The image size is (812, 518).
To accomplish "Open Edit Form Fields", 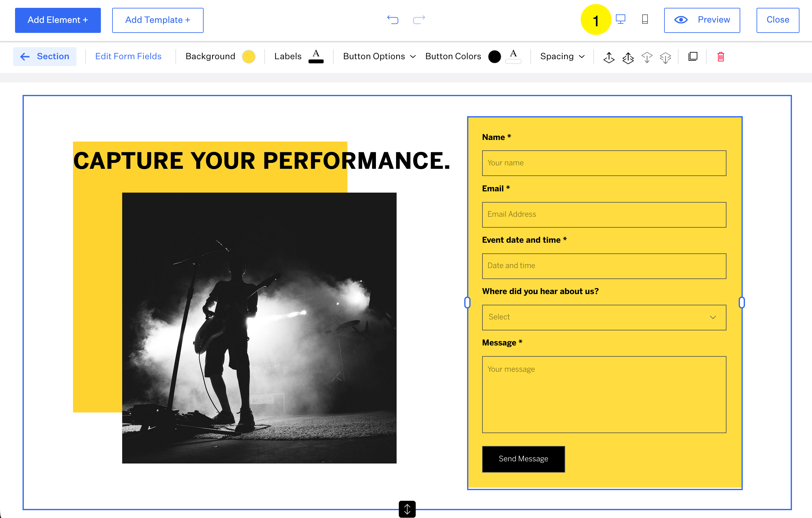I will [128, 56].
